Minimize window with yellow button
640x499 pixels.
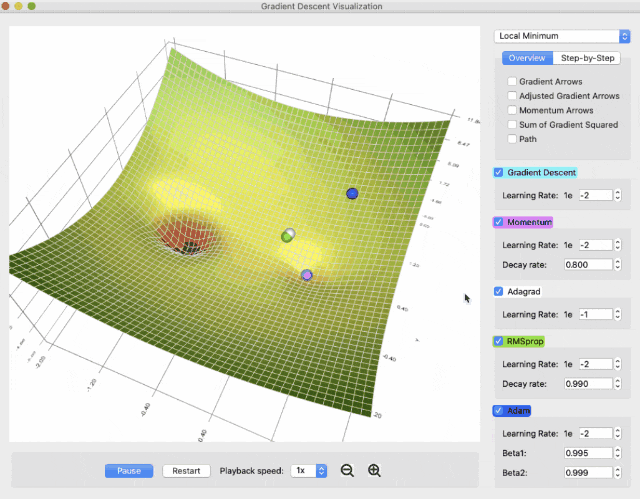pyautogui.click(x=18, y=6)
